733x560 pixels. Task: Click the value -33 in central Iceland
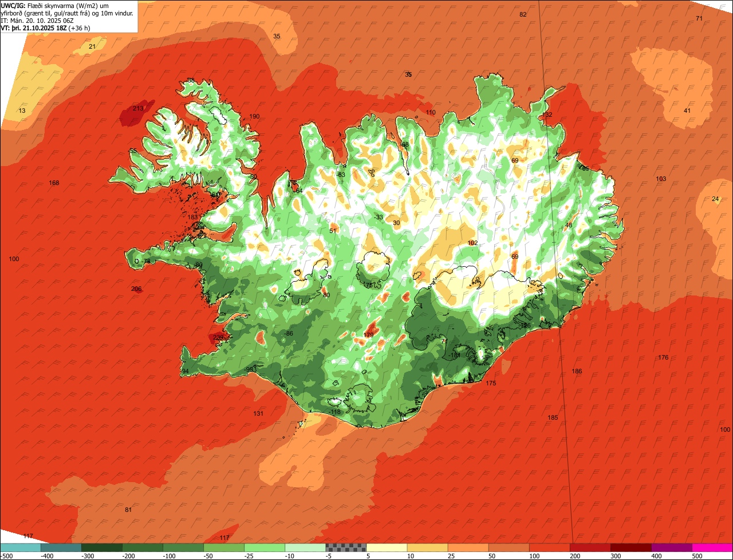(x=379, y=217)
